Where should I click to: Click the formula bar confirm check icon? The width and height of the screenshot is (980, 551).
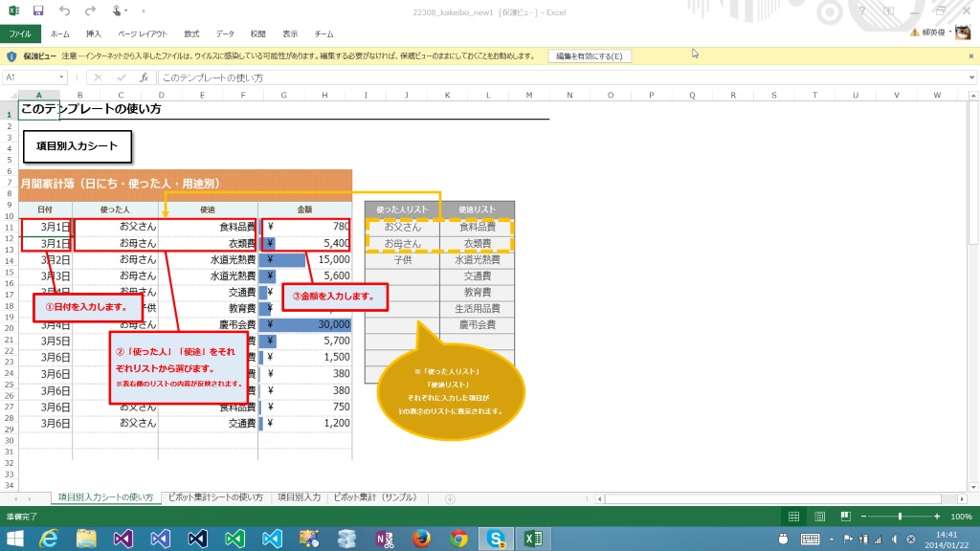click(122, 77)
